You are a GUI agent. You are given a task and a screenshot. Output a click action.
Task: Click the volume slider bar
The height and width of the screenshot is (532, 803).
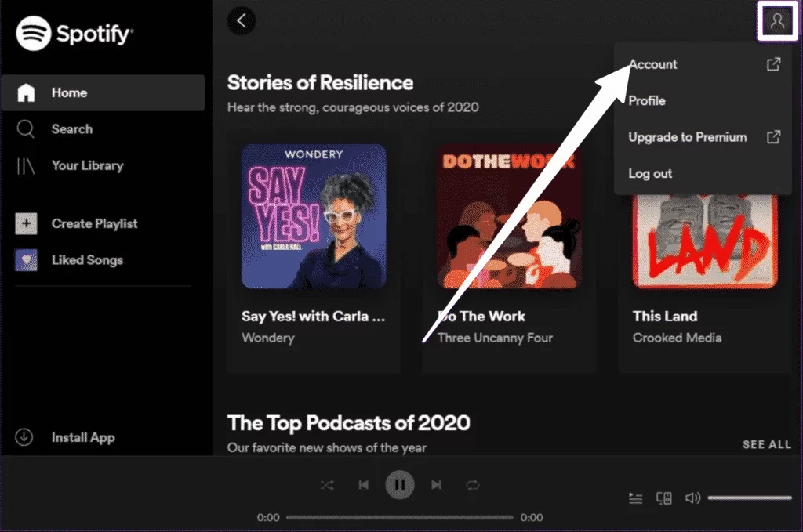point(750,498)
